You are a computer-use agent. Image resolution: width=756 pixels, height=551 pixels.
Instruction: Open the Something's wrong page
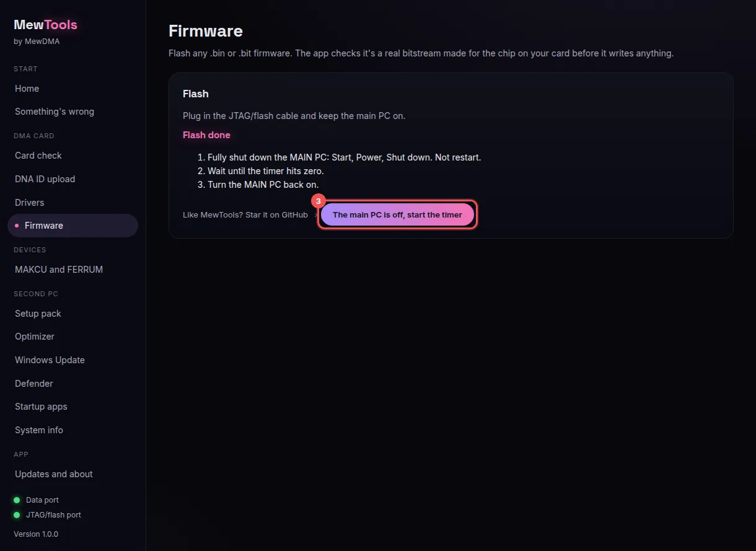click(73, 112)
